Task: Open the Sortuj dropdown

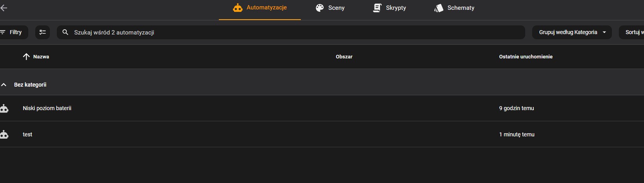Action: point(631,32)
